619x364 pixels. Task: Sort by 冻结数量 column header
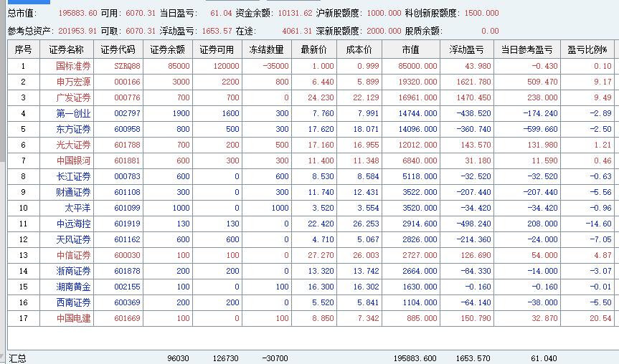click(267, 49)
